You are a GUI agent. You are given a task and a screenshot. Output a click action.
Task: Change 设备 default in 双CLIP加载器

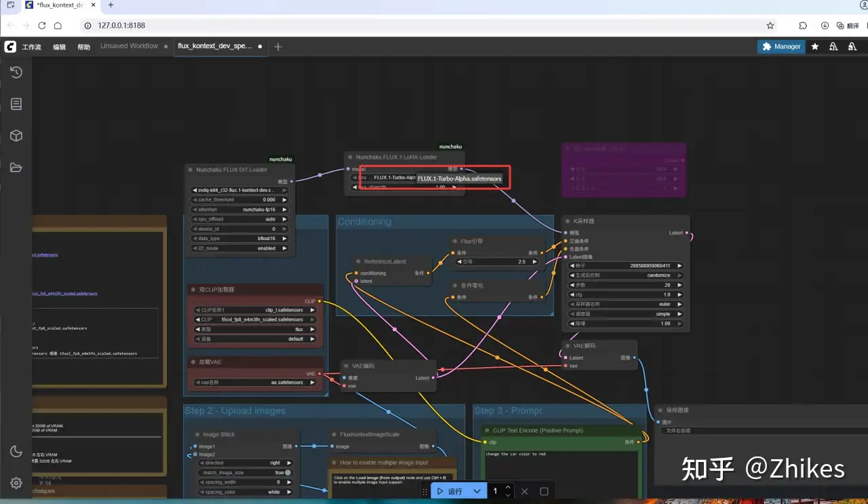256,338
